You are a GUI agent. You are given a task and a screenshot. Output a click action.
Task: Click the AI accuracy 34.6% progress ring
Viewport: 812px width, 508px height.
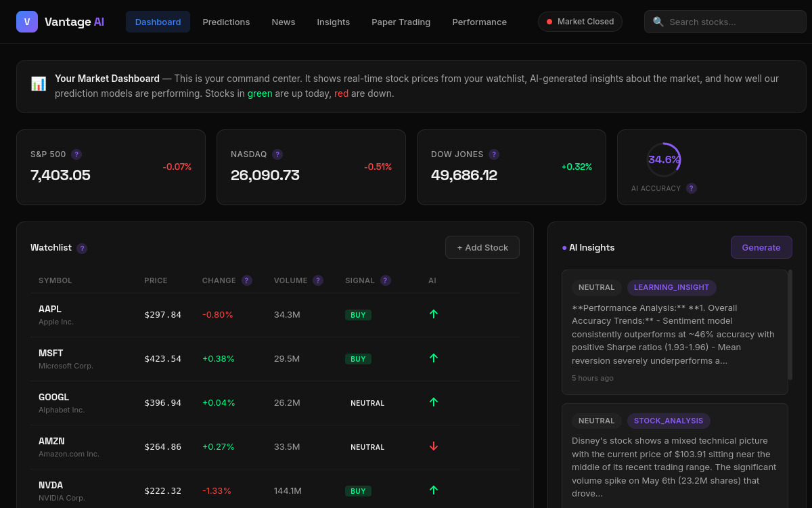tap(664, 160)
